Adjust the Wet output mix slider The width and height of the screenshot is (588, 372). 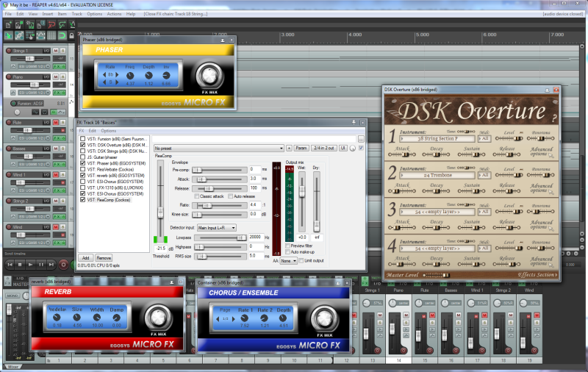[301, 201]
